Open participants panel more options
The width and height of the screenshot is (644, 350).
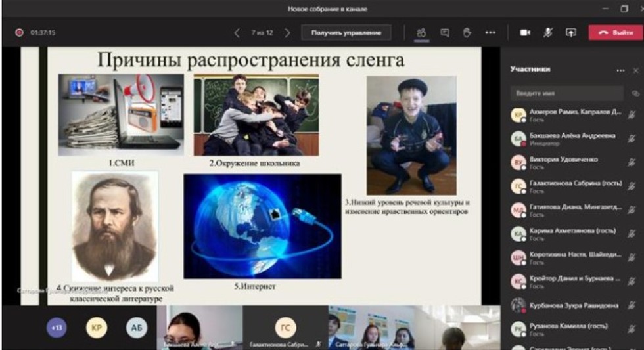(620, 70)
